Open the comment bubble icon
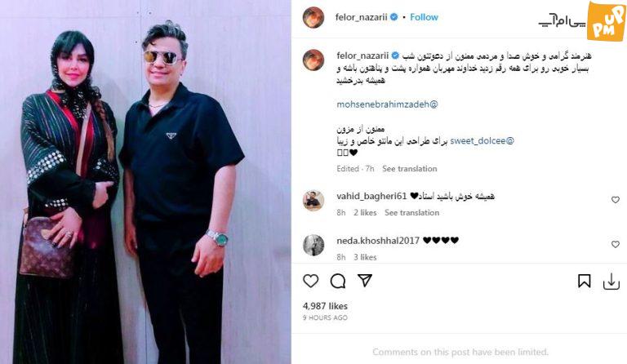The height and width of the screenshot is (364, 627). (x=338, y=281)
